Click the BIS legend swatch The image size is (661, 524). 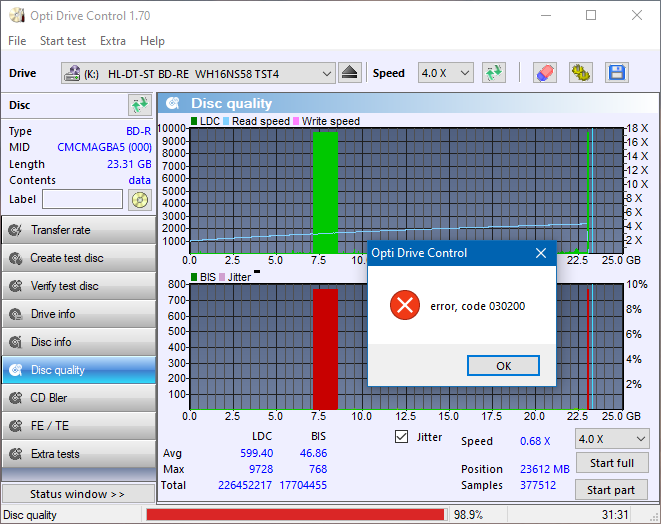[x=194, y=277]
